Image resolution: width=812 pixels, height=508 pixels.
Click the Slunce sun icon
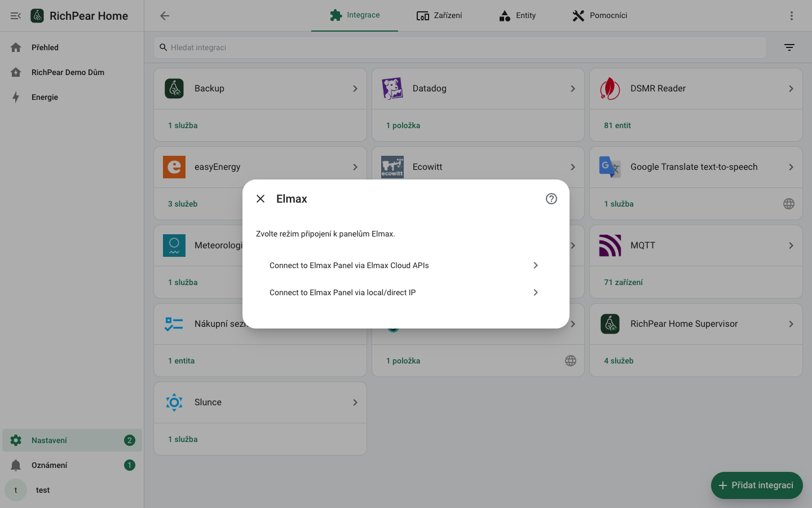point(174,402)
